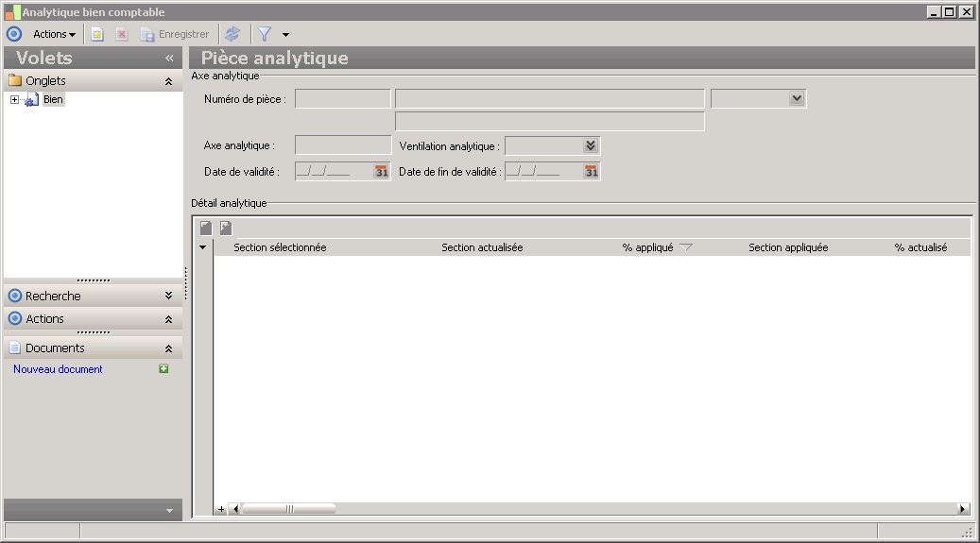Open the dropdown beside Numéro de pièce

pyautogui.click(x=797, y=98)
